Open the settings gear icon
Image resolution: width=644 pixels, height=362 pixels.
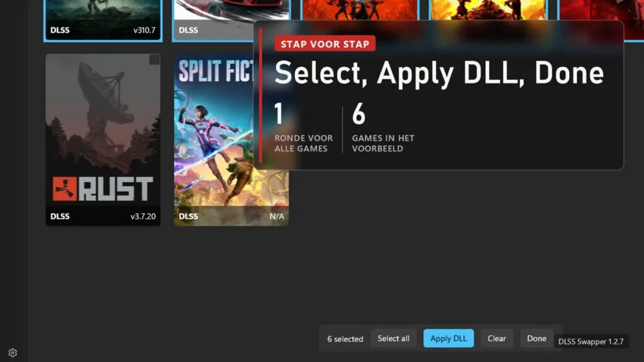pyautogui.click(x=13, y=353)
